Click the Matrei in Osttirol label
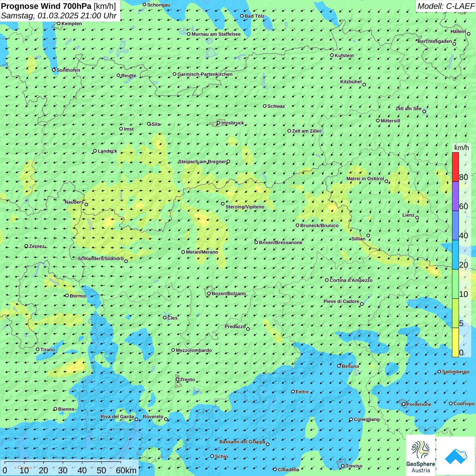476x476 pixels. 365,178
